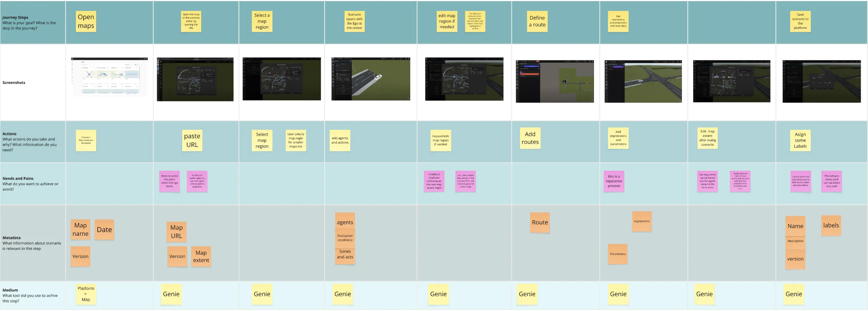Select the yellow 'Select a map region' note
Screen dimensions: 868x311
click(262, 21)
